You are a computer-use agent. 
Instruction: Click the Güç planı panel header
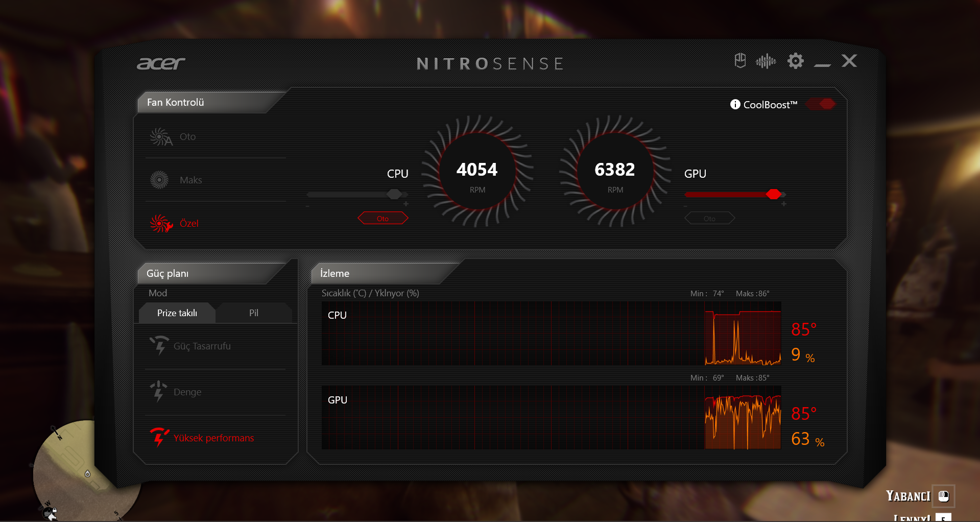(x=212, y=273)
